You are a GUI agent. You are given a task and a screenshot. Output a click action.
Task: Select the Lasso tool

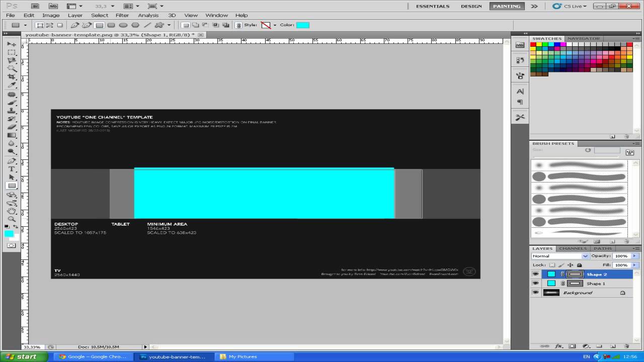point(11,60)
